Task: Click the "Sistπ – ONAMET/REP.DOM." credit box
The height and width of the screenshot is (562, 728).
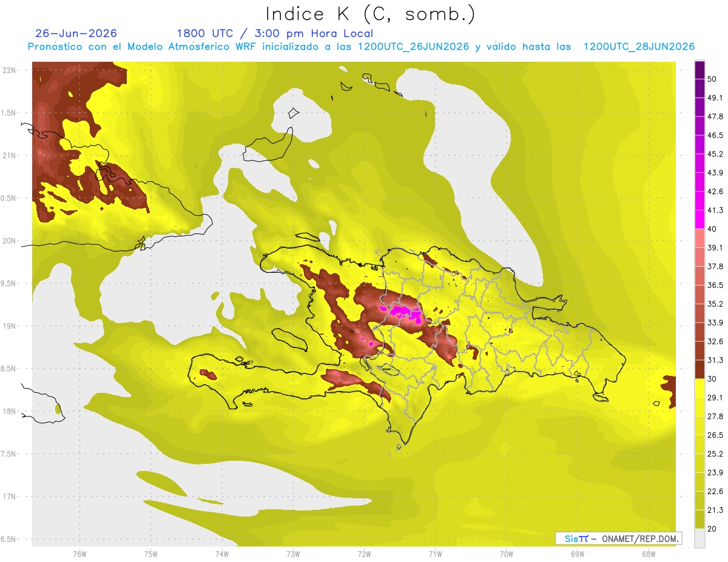Action: (x=618, y=538)
